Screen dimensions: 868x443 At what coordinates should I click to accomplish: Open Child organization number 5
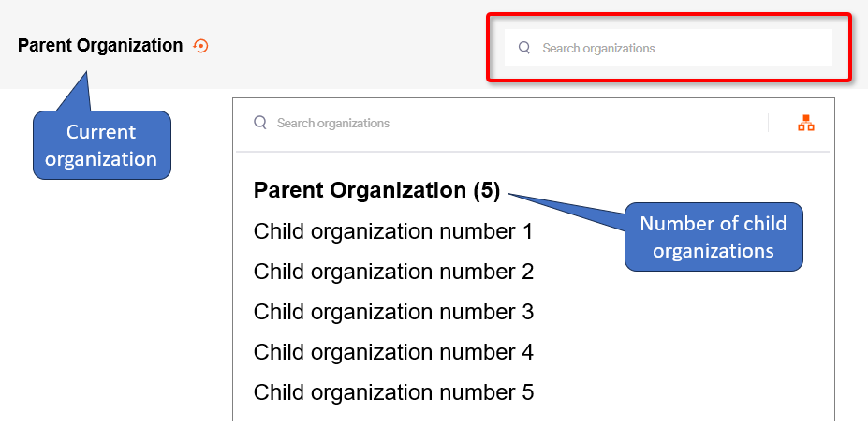pyautogui.click(x=392, y=392)
